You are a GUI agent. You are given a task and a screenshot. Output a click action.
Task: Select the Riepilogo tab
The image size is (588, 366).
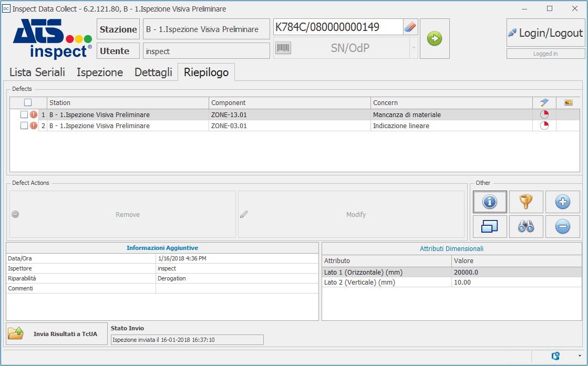coord(207,72)
